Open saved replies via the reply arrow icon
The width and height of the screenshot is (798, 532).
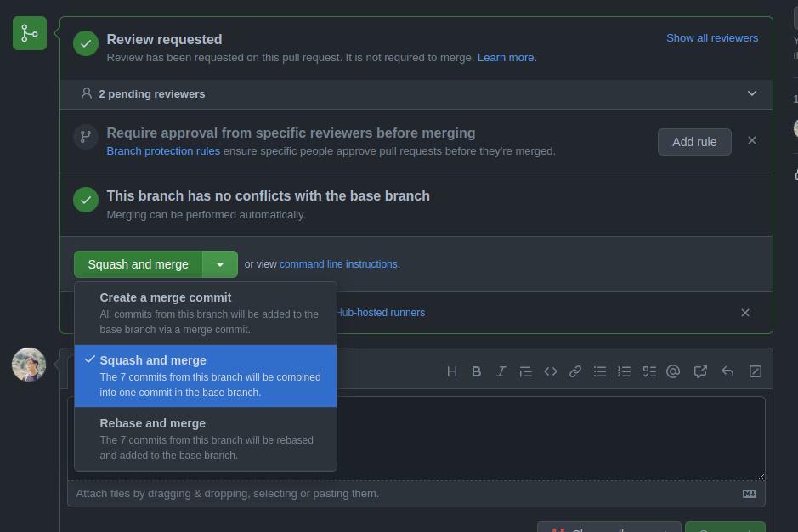[x=727, y=371]
